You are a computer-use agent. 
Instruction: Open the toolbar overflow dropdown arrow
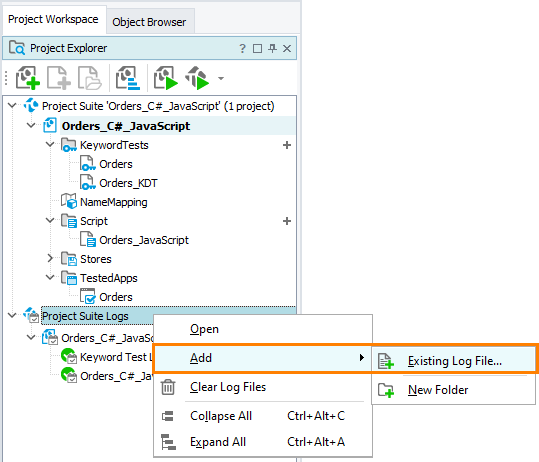click(221, 78)
